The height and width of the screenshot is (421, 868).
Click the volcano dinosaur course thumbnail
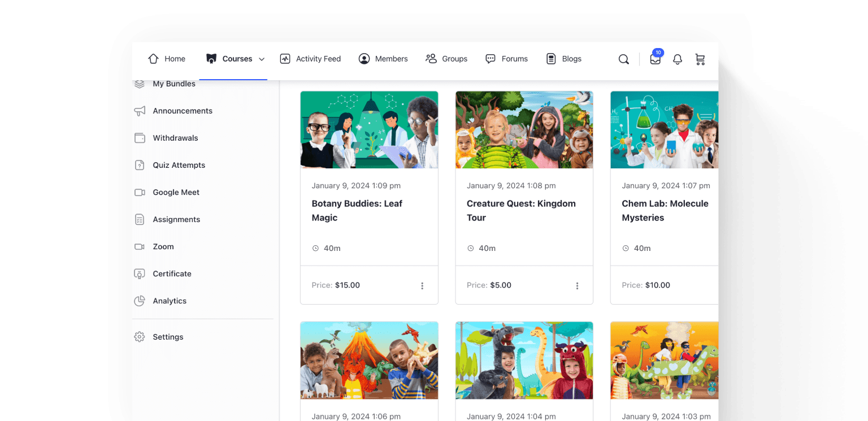[x=369, y=361]
